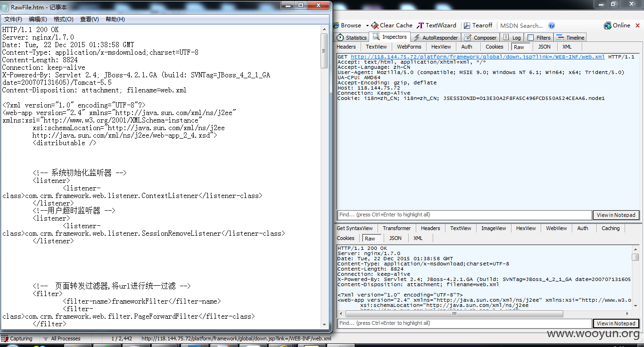Select the request HexView tab
The width and height of the screenshot is (644, 347).
(441, 47)
